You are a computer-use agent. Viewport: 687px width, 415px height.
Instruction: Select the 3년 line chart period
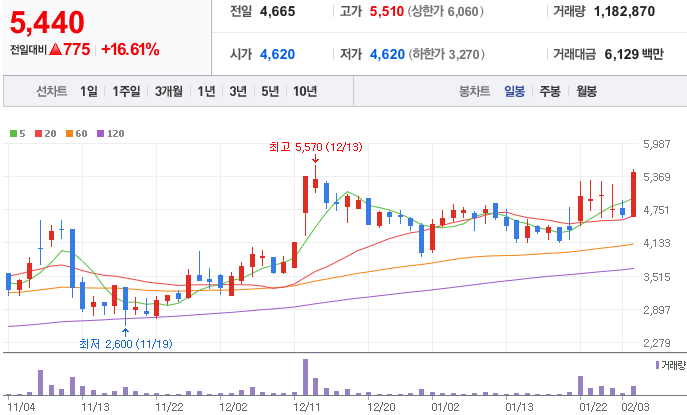[238, 91]
